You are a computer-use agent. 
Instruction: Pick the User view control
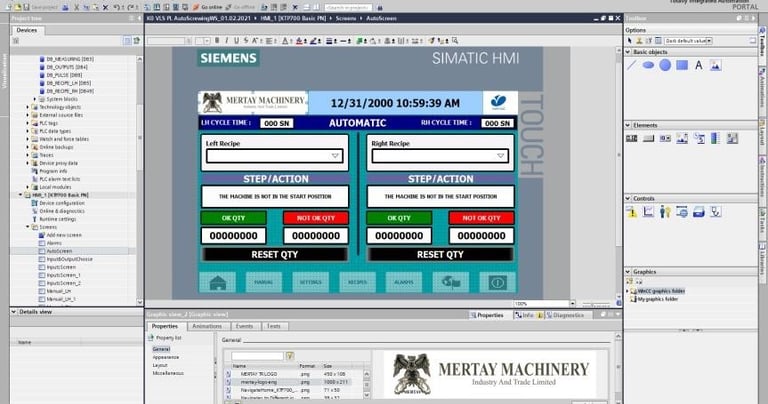click(665, 212)
